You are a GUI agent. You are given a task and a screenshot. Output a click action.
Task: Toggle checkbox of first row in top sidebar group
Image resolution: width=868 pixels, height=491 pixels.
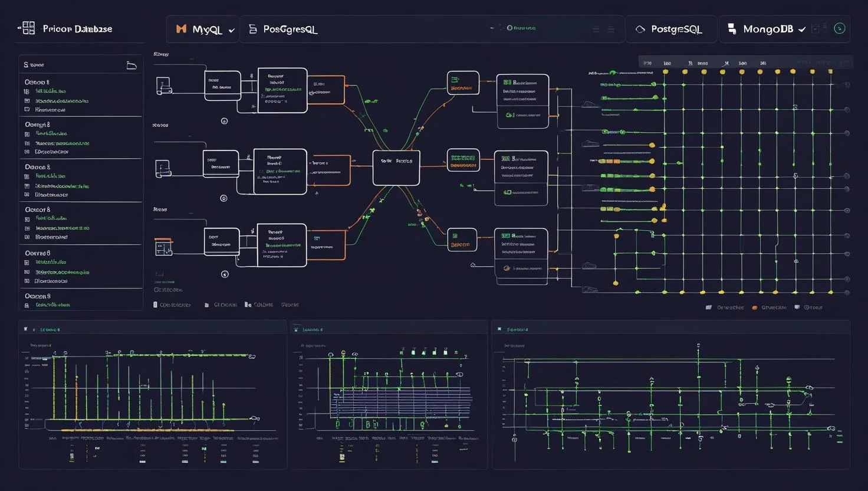[27, 91]
